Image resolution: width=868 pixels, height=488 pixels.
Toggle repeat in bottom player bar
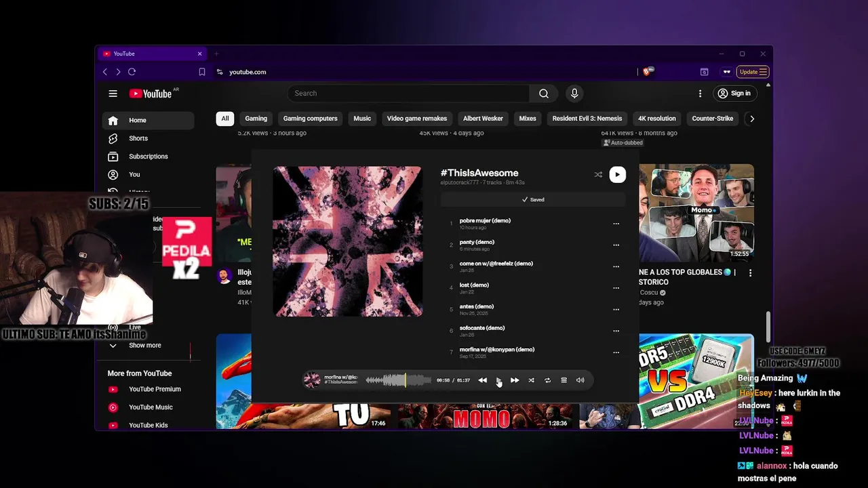coord(547,380)
